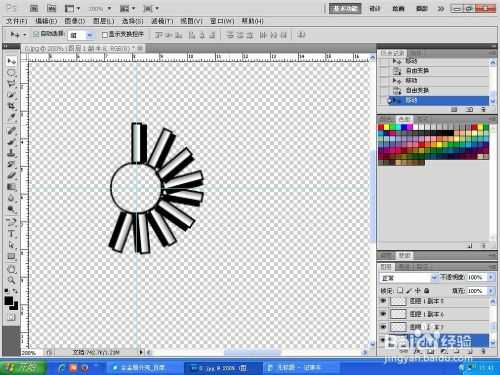Select the Elliptical Marquee tool

pyautogui.click(x=12, y=72)
